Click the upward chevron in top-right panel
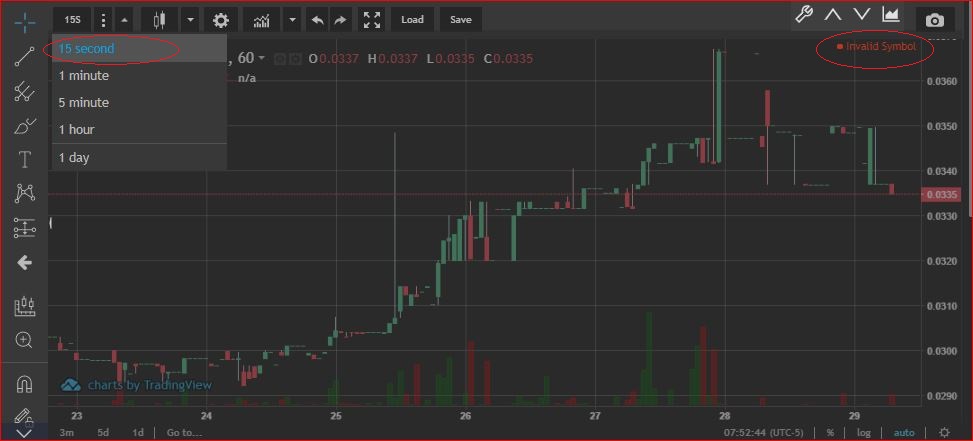Screen dimensions: 973x441 [833, 14]
